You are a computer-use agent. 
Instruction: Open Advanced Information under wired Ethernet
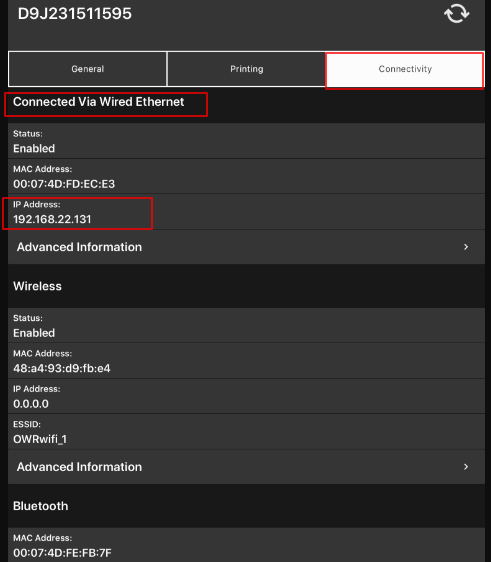(x=247, y=247)
